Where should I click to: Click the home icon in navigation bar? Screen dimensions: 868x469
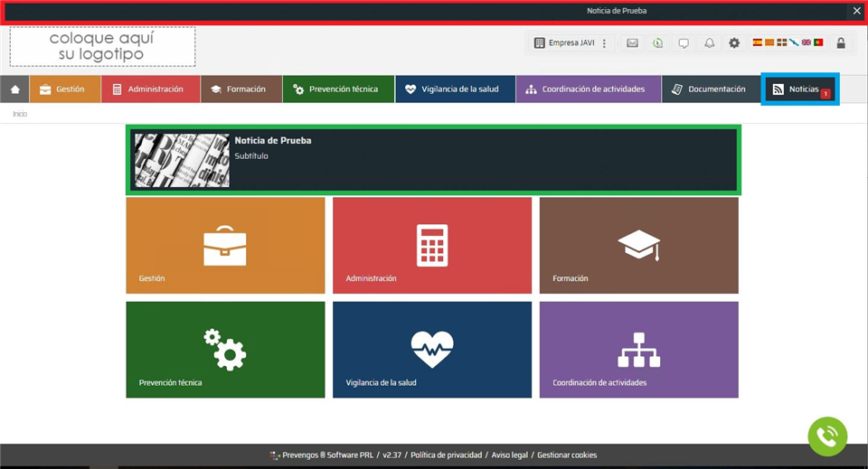pyautogui.click(x=14, y=89)
